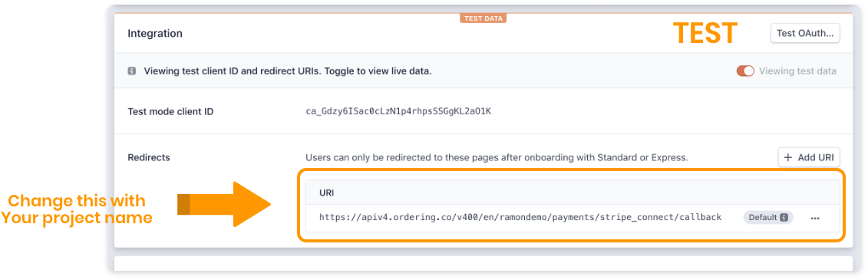The image size is (868, 280).
Task: Select the Default badge on the URI row
Action: (x=768, y=217)
